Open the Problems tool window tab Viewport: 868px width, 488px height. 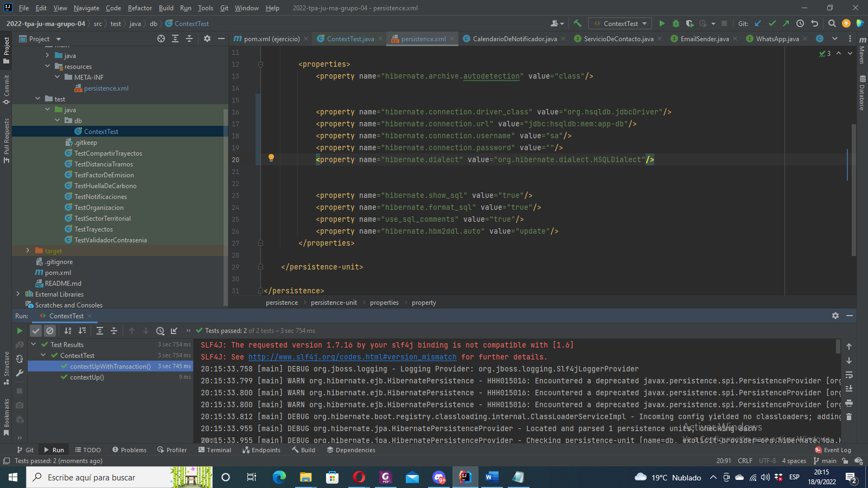coord(129,450)
